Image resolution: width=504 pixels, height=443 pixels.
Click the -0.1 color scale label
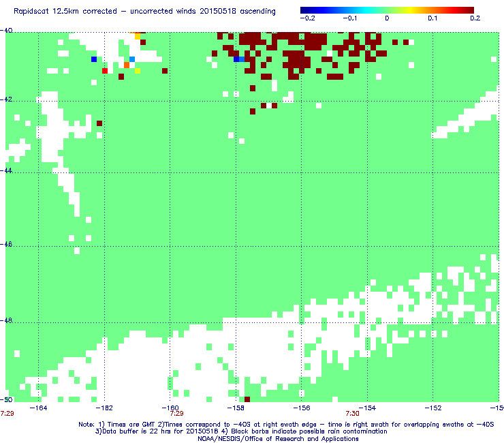[350, 18]
